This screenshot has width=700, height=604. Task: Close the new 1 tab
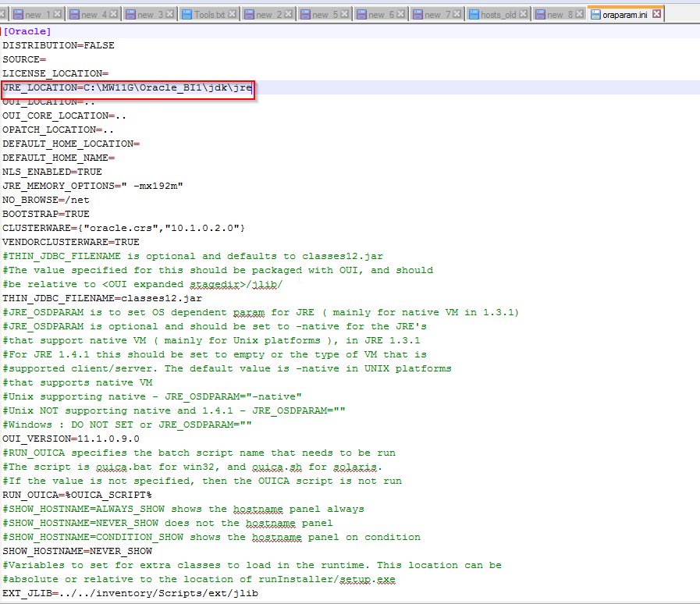pos(57,14)
